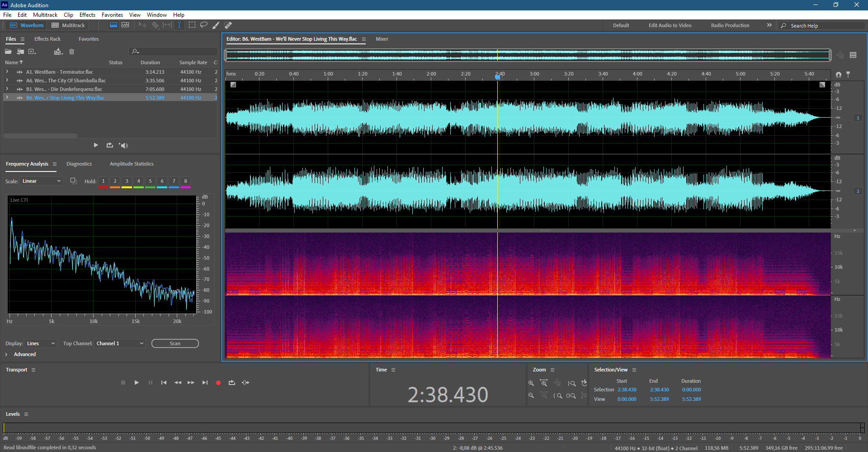
Task: Select the Spot Healing Brush tool
Action: [228, 25]
